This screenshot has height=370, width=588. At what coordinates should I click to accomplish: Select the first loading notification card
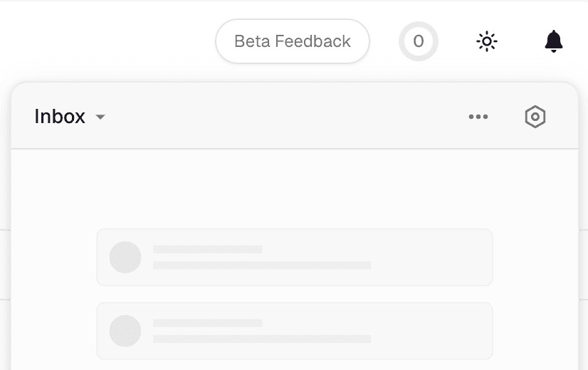(x=427, y=257)
